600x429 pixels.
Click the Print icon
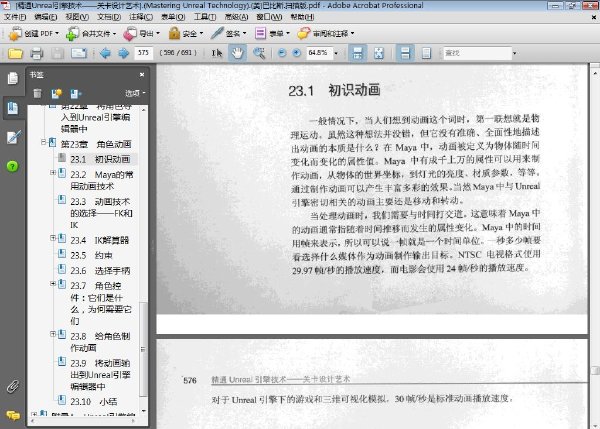pyautogui.click(x=36, y=53)
